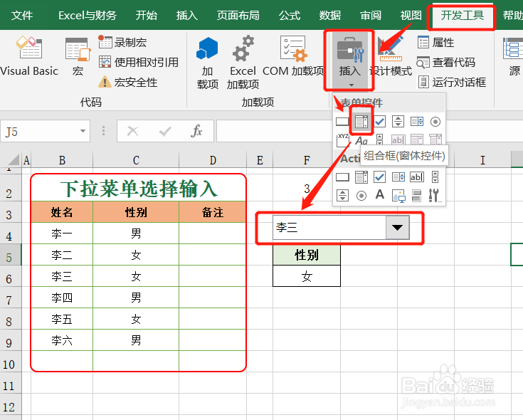The height and width of the screenshot is (420, 523).
Task: Click 运行对话框 run dialog
Action: [452, 82]
